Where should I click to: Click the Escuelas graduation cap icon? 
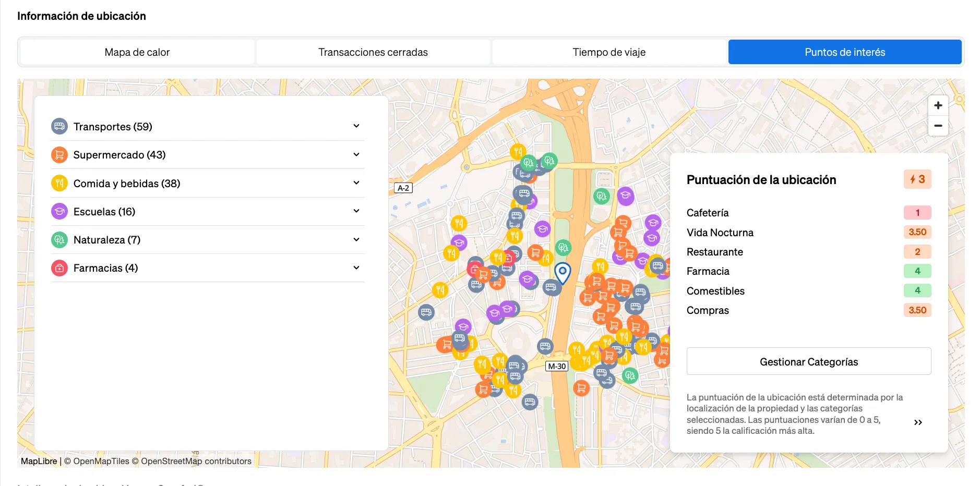click(59, 211)
